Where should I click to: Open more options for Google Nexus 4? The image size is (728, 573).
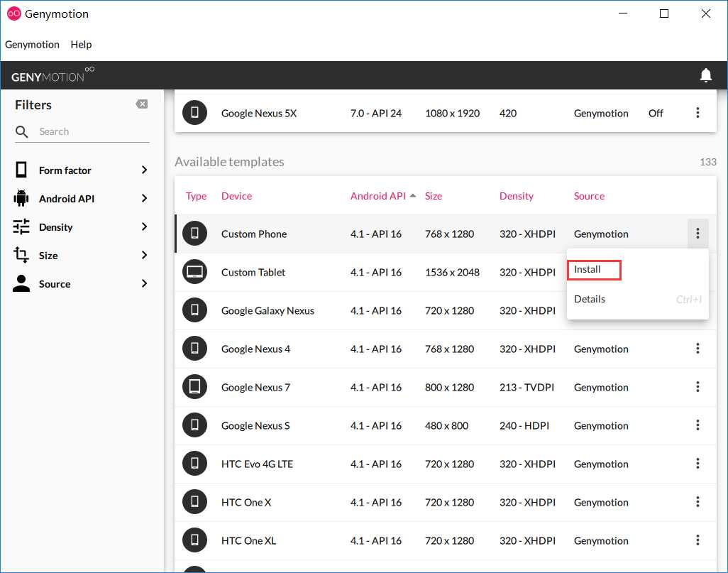[x=697, y=349]
